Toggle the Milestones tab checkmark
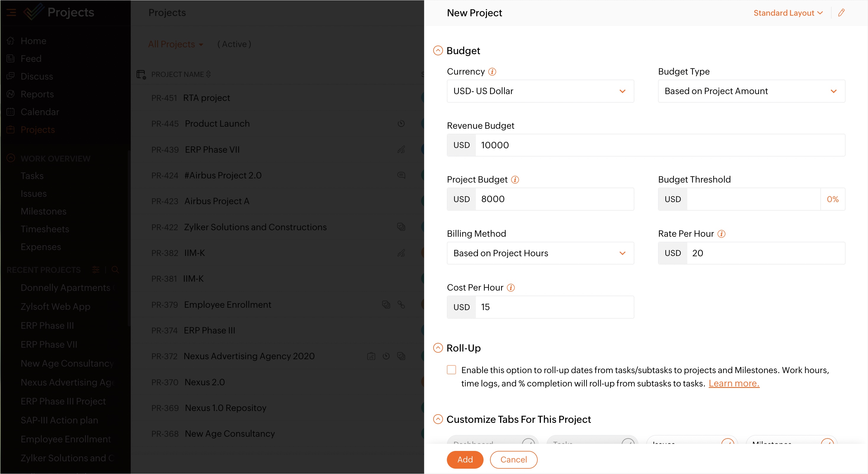The image size is (868, 474). pos(827,442)
